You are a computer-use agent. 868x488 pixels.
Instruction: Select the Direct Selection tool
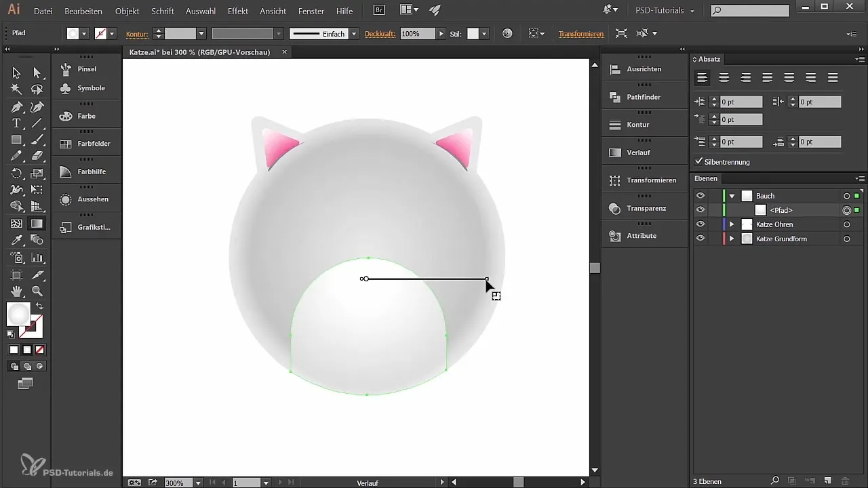click(37, 73)
